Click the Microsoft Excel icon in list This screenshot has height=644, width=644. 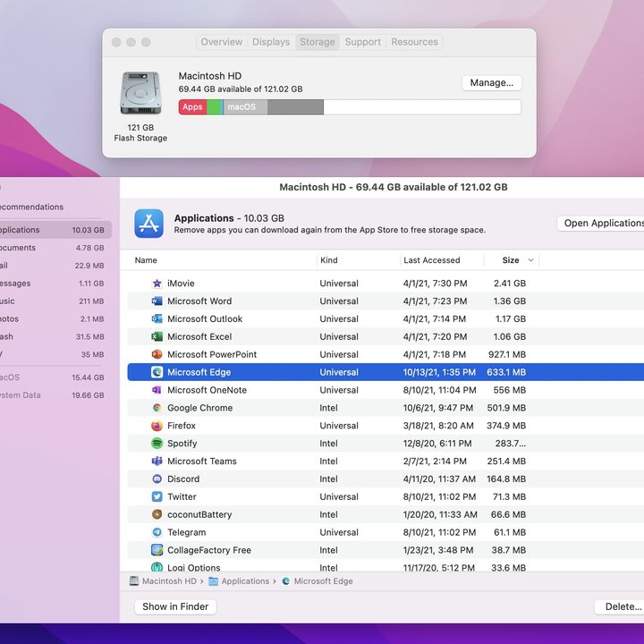pyautogui.click(x=157, y=337)
